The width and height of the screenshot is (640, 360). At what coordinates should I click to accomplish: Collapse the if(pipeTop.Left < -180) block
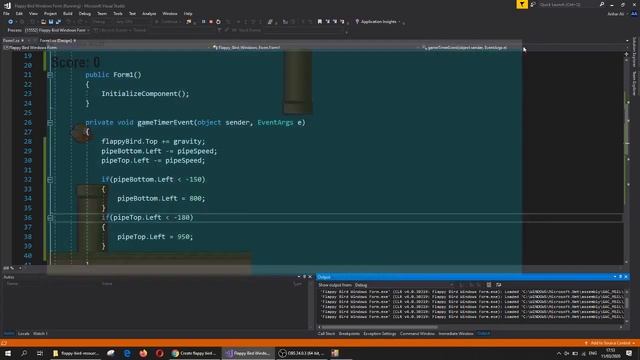pos(50,218)
